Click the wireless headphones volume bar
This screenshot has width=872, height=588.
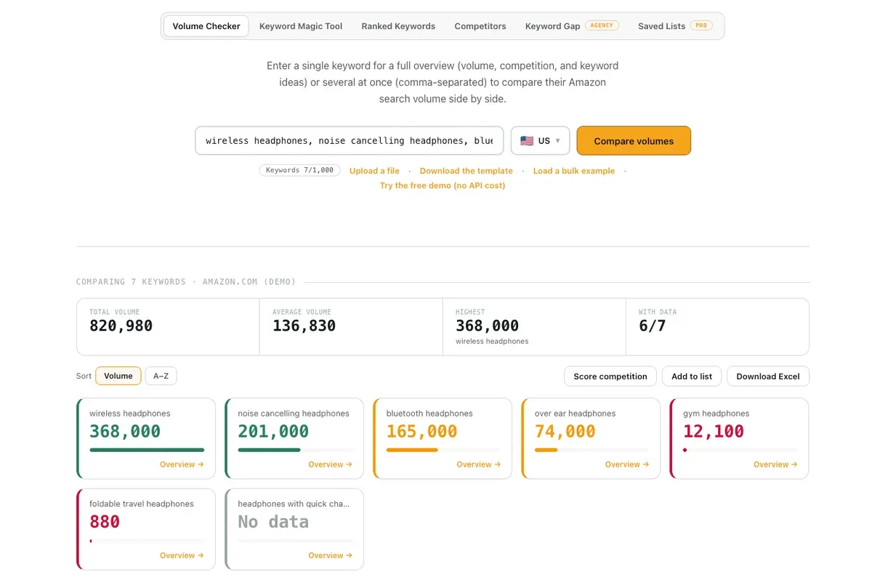[x=147, y=450]
